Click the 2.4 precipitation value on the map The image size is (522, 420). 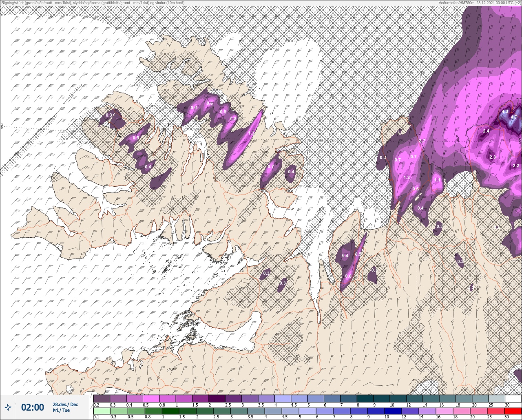coord(486,131)
